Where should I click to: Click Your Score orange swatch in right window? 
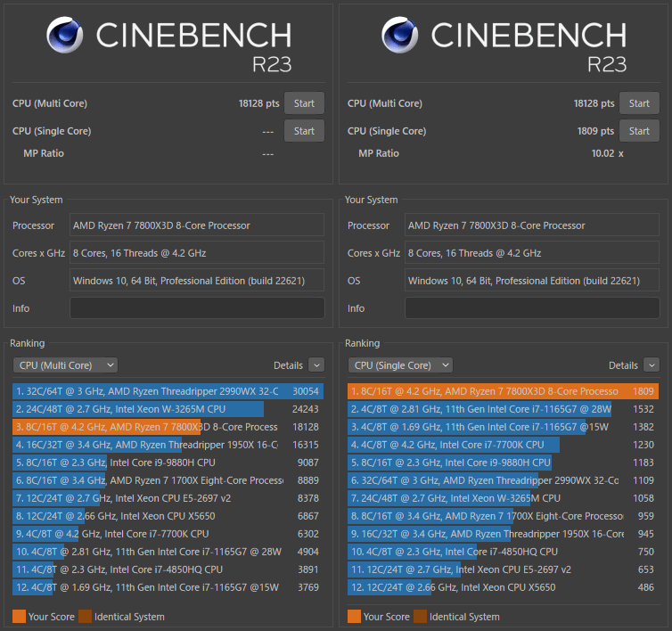point(355,617)
